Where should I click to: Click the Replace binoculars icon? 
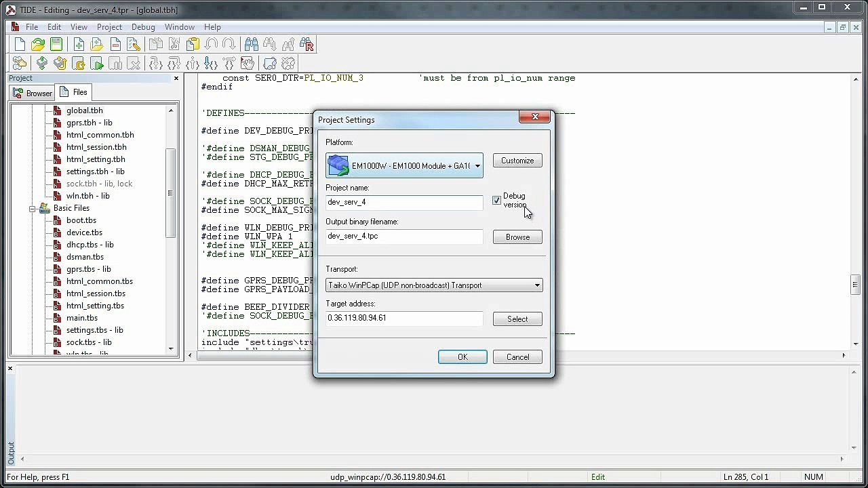(307, 45)
